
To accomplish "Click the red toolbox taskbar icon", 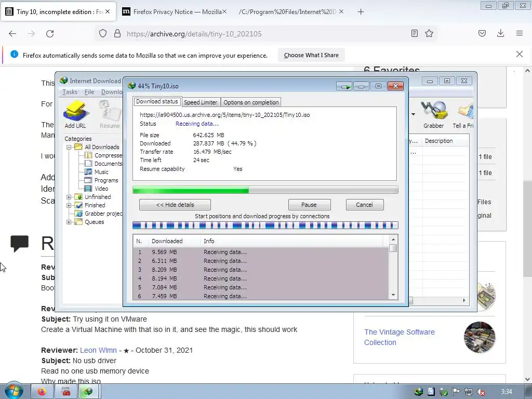I will 66,392.
